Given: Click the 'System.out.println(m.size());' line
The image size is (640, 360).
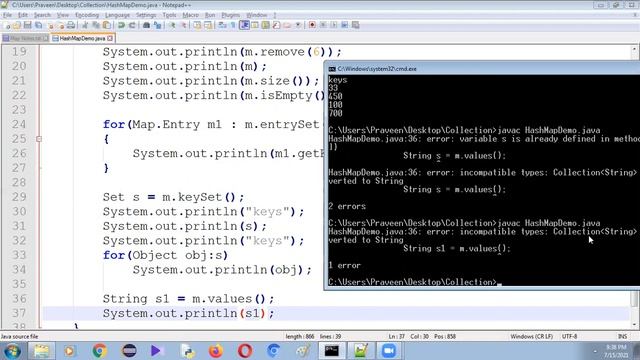Looking at the screenshot, I should (211, 81).
